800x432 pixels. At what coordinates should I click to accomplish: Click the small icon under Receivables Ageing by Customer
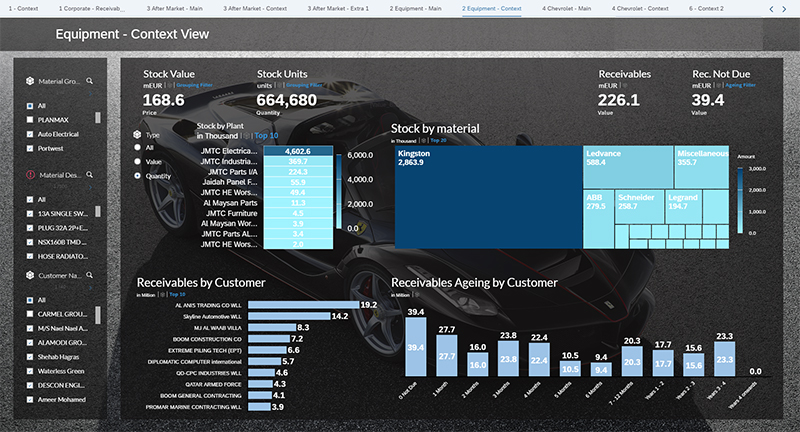pos(417,295)
